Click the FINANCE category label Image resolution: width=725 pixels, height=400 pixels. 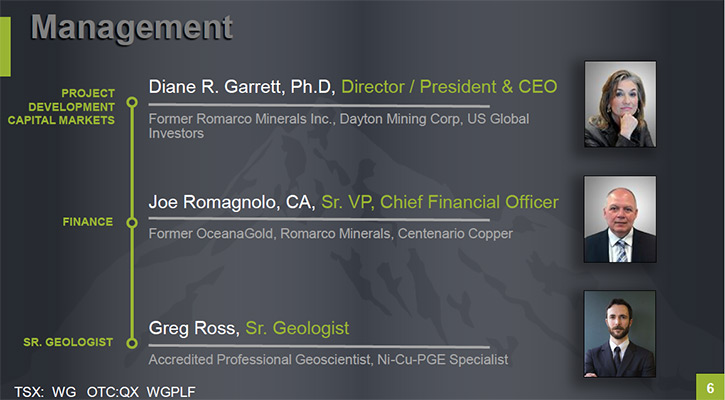point(88,222)
